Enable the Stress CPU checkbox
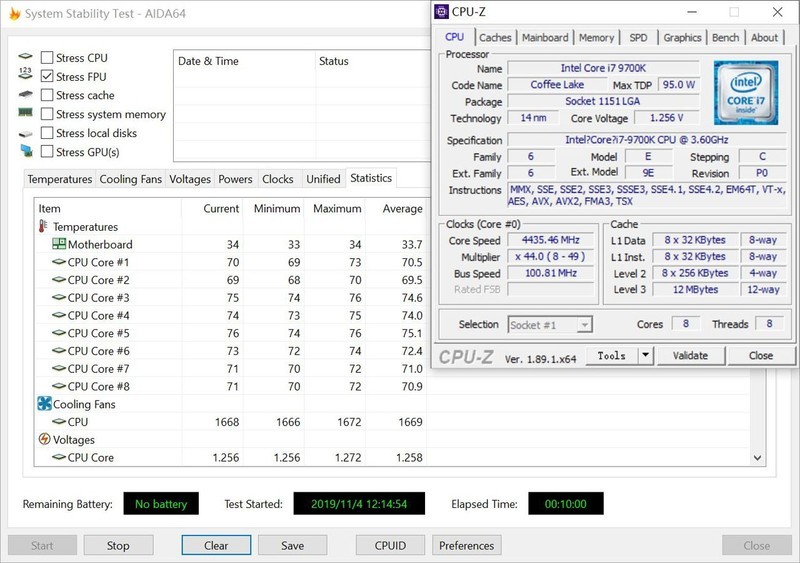 pos(47,58)
